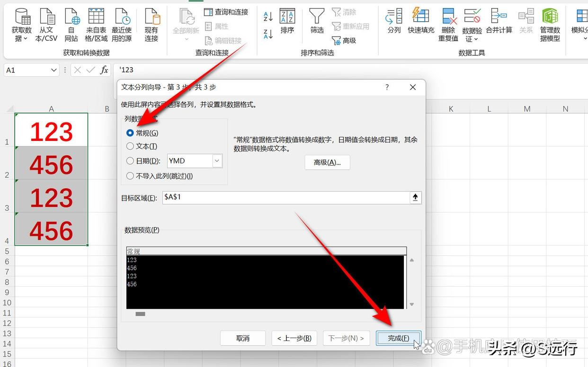Open the 模拟分析 (what-if) tool
The height and width of the screenshot is (367, 588).
point(580,25)
